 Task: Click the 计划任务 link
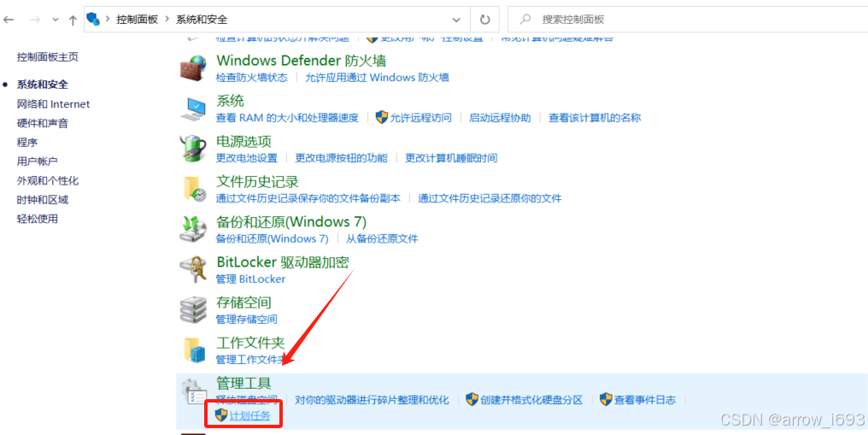point(249,415)
